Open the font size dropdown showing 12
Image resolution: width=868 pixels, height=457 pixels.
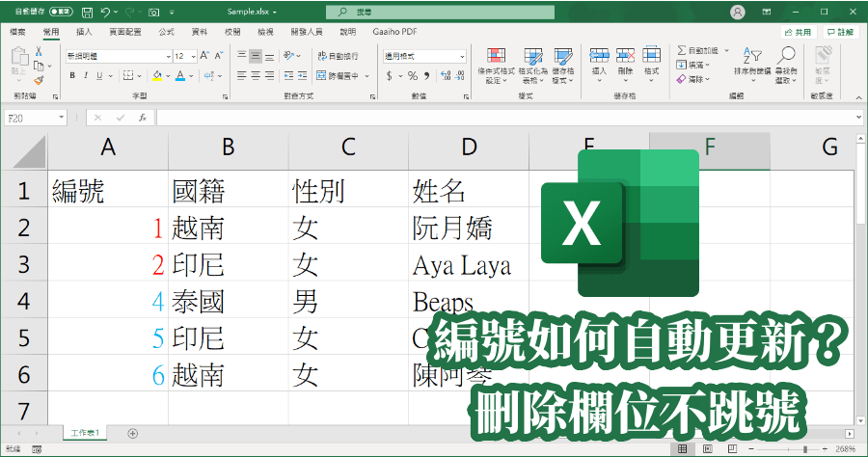[193, 57]
